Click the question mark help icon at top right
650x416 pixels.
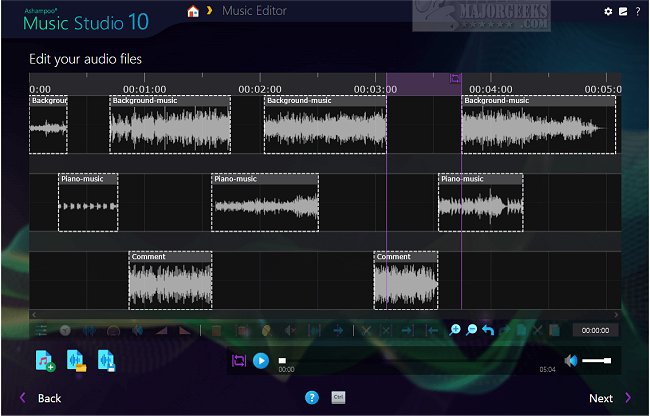point(637,11)
